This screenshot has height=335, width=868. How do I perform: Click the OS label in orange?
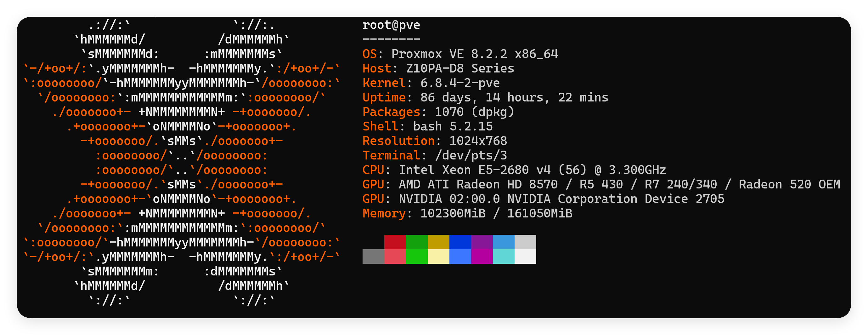point(369,54)
